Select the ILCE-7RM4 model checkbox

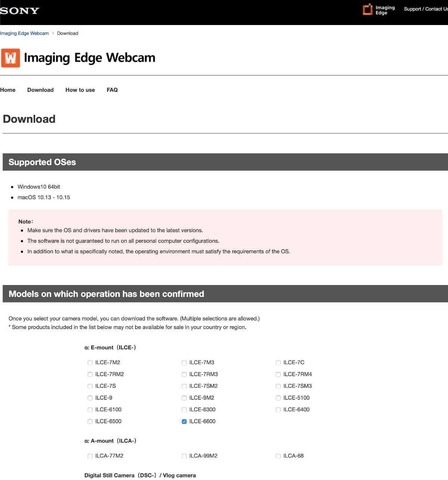pyautogui.click(x=278, y=374)
